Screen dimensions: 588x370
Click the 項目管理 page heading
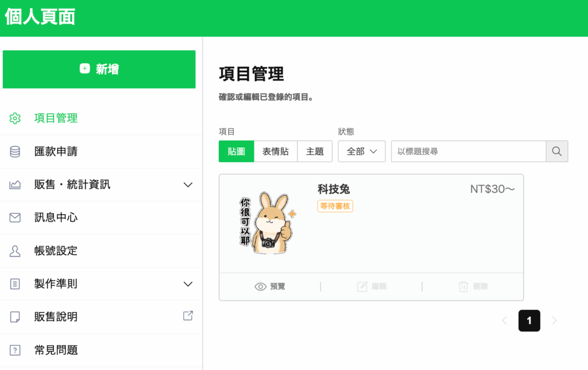click(252, 74)
